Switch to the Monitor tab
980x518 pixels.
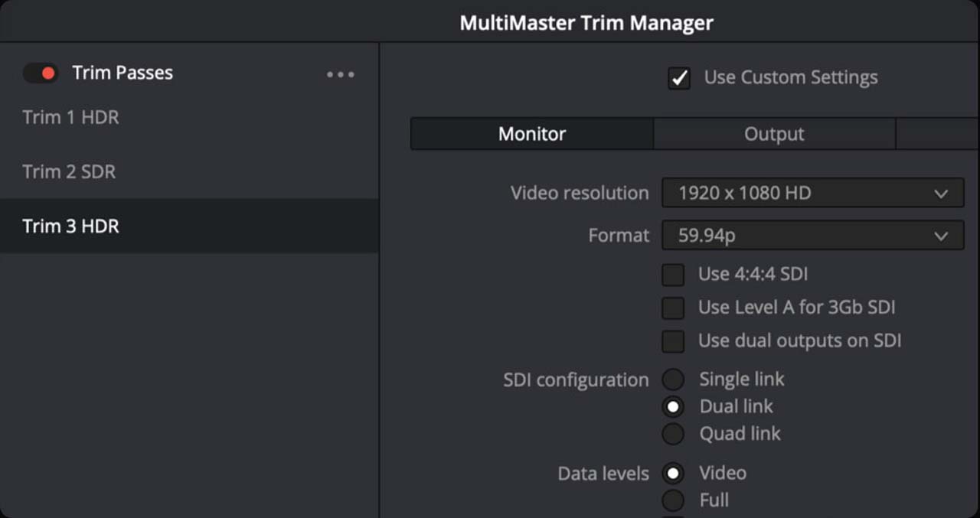pyautogui.click(x=532, y=134)
